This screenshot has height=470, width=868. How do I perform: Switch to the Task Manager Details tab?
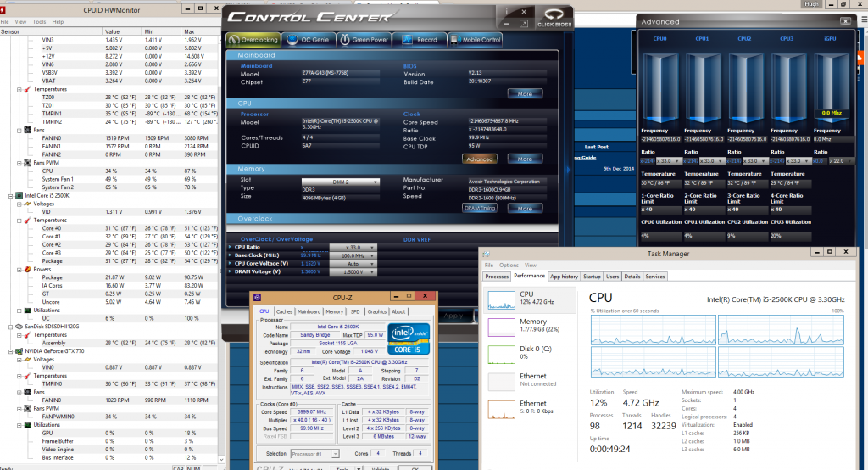[x=632, y=276]
